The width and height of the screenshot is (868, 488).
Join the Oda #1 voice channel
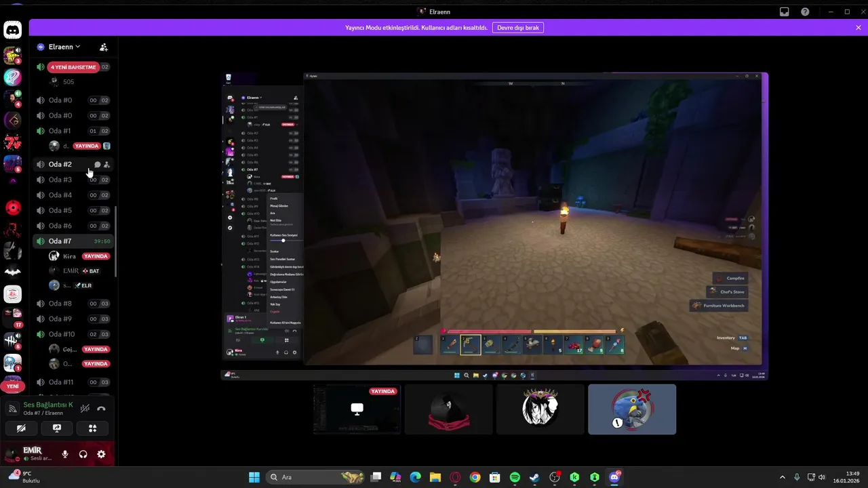point(73,131)
